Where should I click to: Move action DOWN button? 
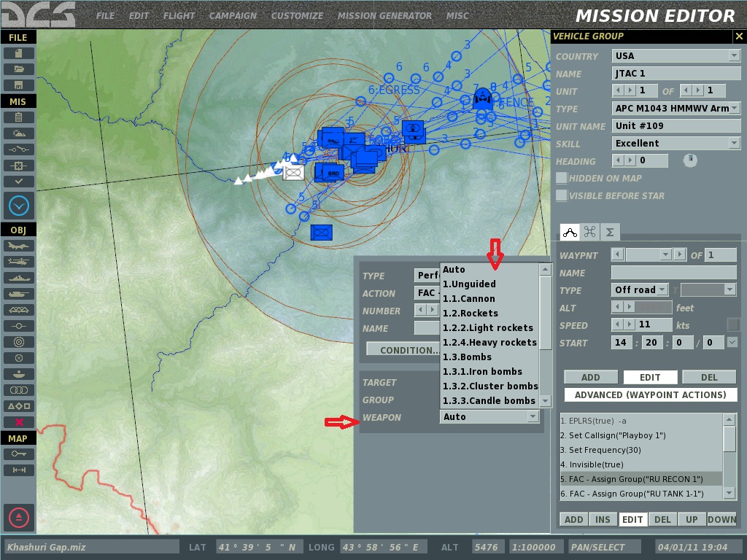click(721, 519)
